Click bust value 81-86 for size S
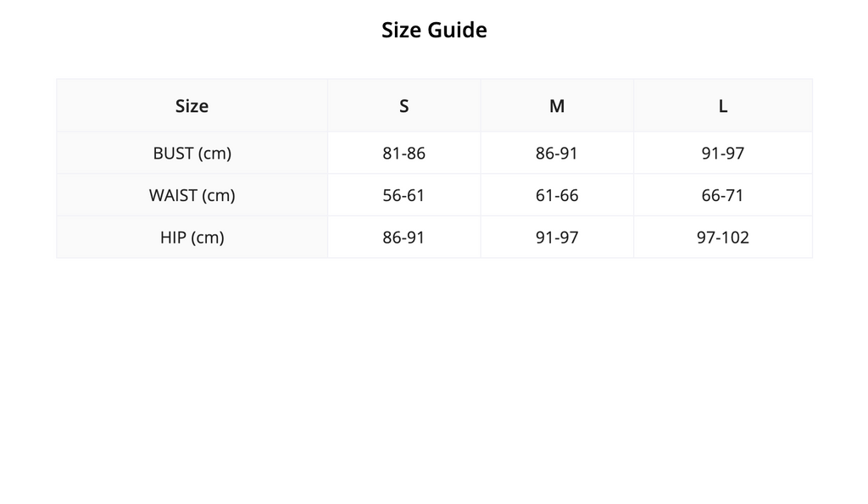 [404, 153]
